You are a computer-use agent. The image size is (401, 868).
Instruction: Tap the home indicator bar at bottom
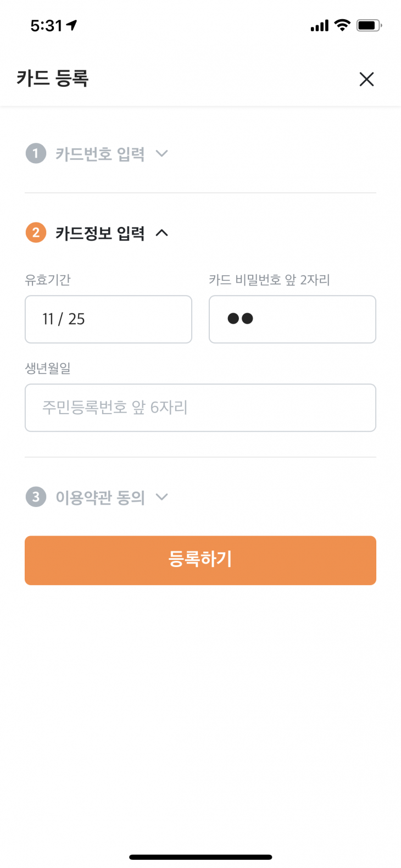200,857
